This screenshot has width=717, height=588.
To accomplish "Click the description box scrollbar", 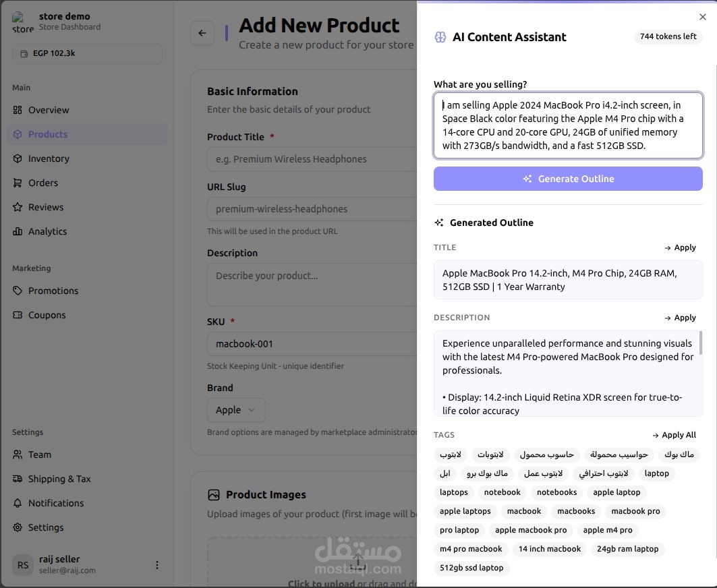I will click(701, 343).
